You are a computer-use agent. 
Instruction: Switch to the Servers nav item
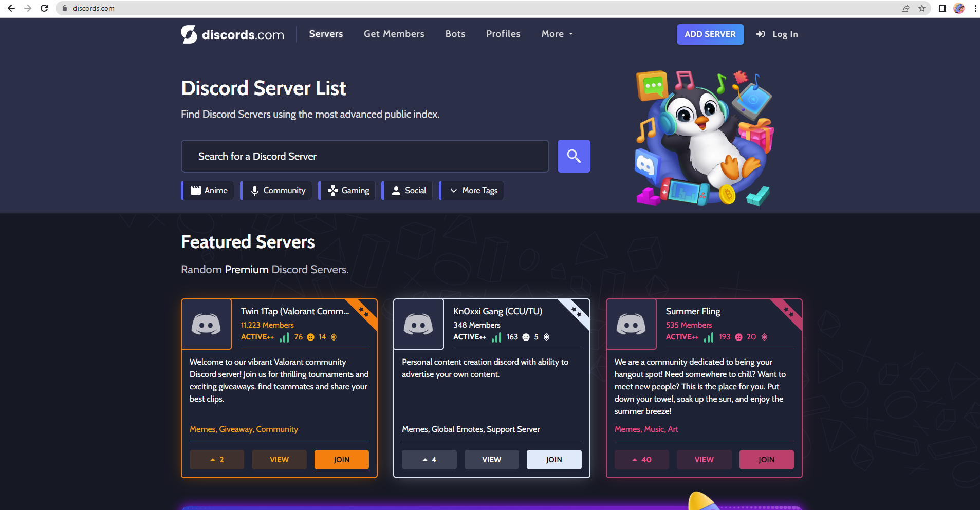(326, 34)
